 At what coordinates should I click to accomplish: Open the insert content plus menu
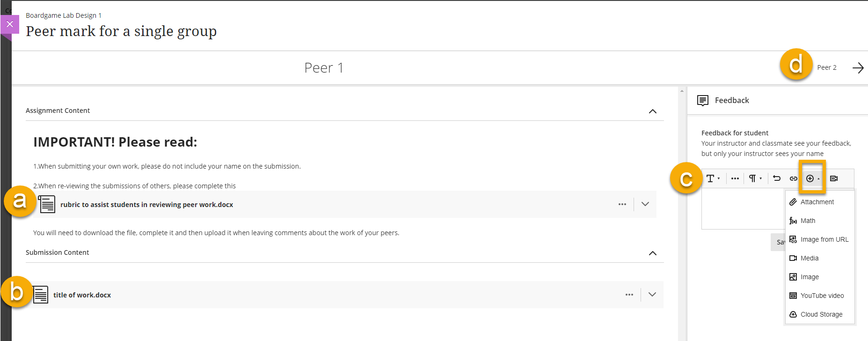coord(812,178)
